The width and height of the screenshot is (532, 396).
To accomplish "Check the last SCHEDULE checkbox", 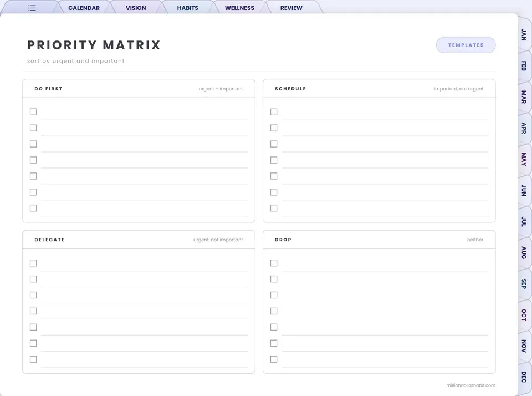I will click(274, 208).
